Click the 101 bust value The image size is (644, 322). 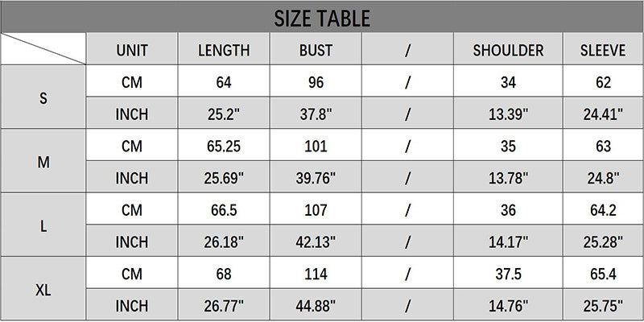click(x=316, y=147)
